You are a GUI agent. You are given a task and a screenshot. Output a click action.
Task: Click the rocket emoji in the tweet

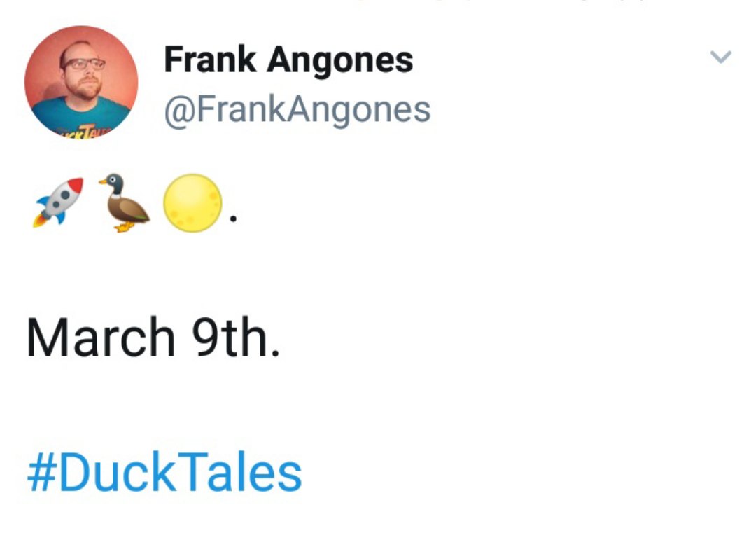pyautogui.click(x=58, y=202)
